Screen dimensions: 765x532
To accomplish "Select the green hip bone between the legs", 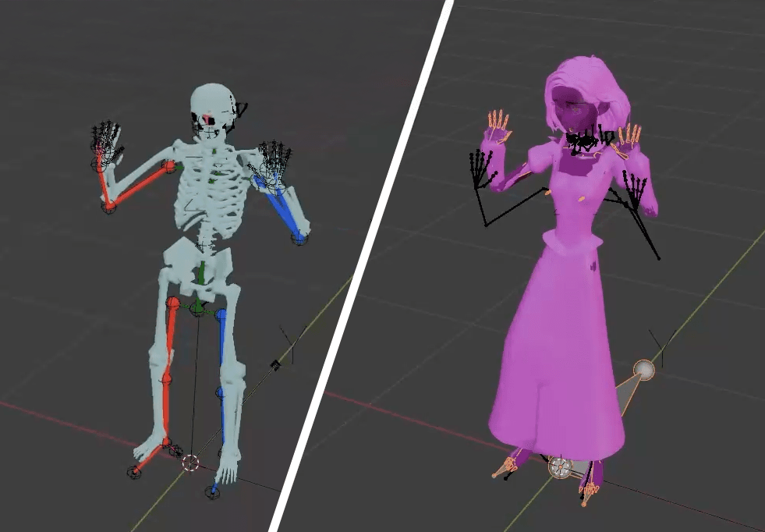I will [197, 308].
